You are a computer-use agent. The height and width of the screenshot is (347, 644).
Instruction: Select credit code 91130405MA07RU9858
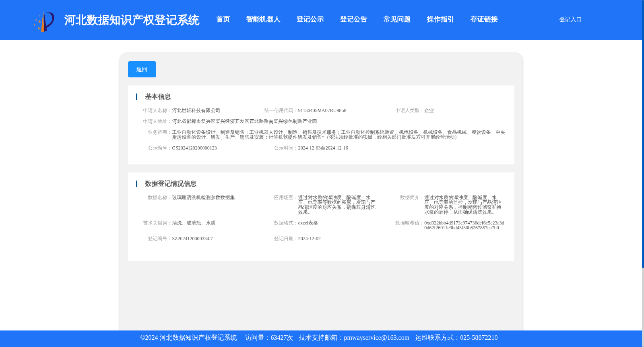coord(322,110)
